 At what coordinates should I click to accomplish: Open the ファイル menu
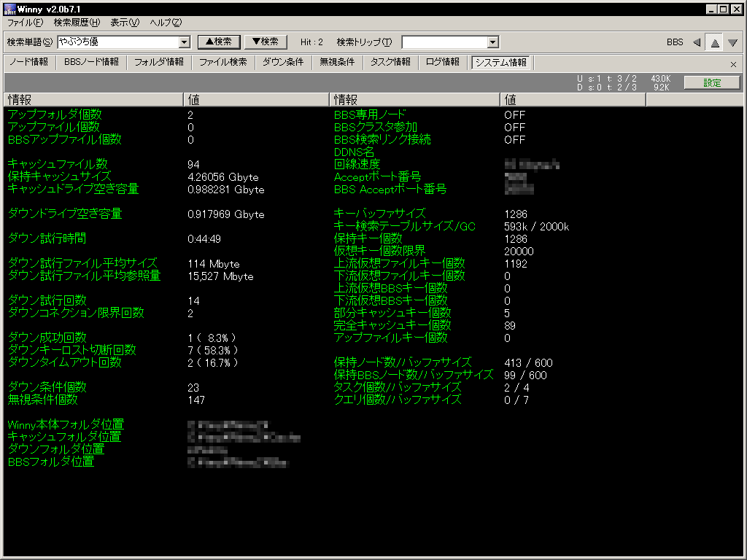pos(24,23)
